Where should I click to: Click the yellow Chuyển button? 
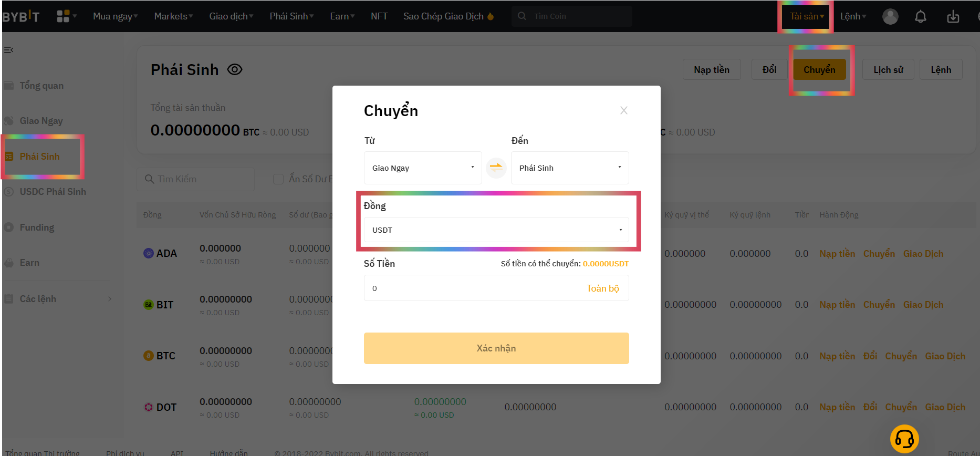coord(819,69)
